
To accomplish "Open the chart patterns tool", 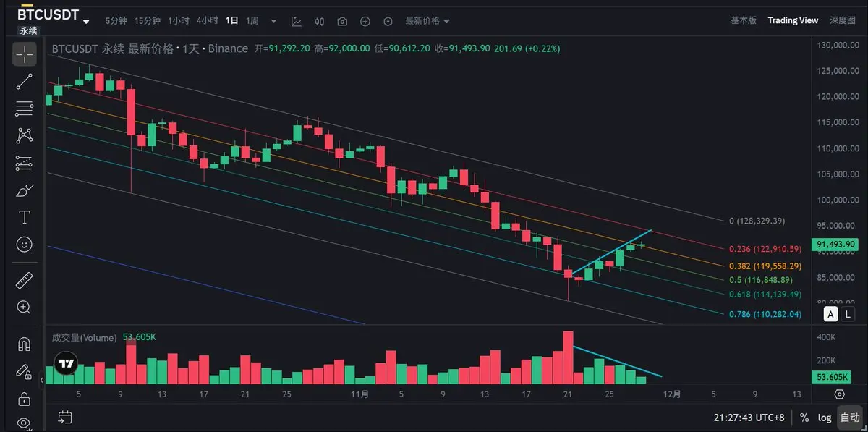I will coord(24,135).
